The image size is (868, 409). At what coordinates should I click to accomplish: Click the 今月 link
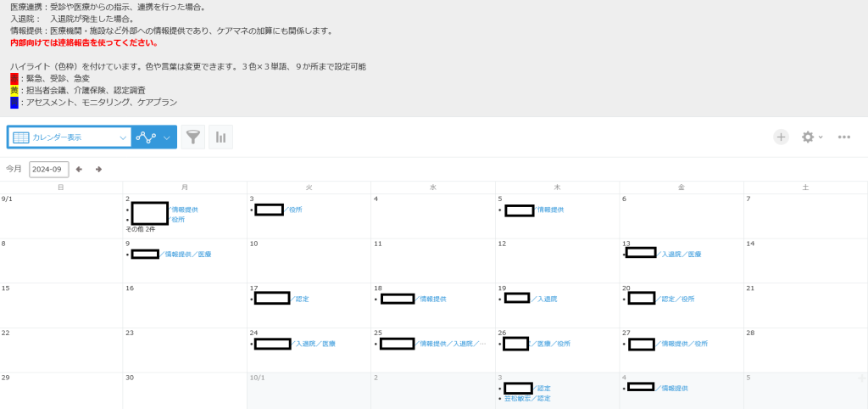pos(14,169)
